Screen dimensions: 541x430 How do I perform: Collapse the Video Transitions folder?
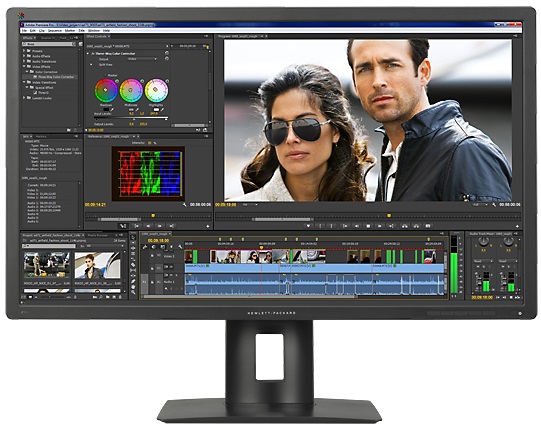click(x=24, y=82)
